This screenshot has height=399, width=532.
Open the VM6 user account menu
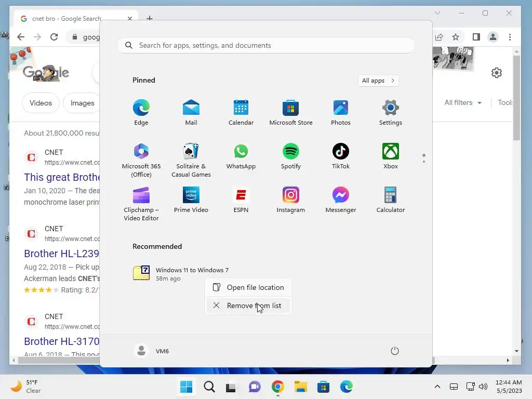coord(152,351)
